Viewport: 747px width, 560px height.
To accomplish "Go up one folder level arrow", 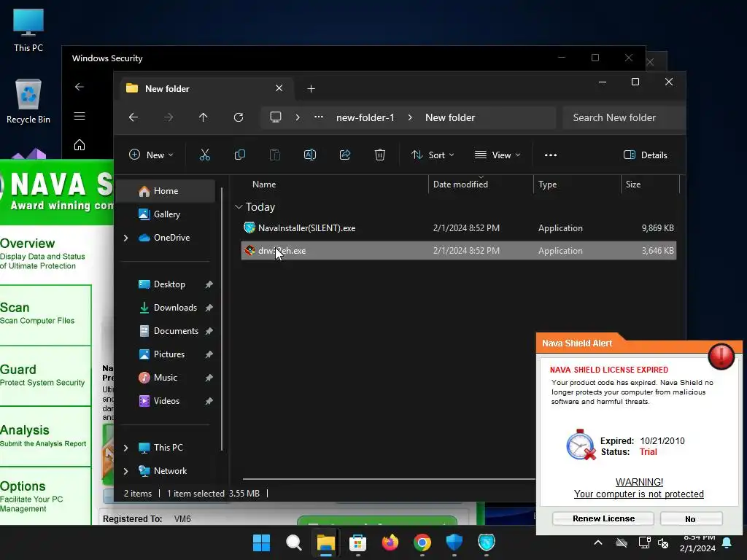I will click(204, 117).
